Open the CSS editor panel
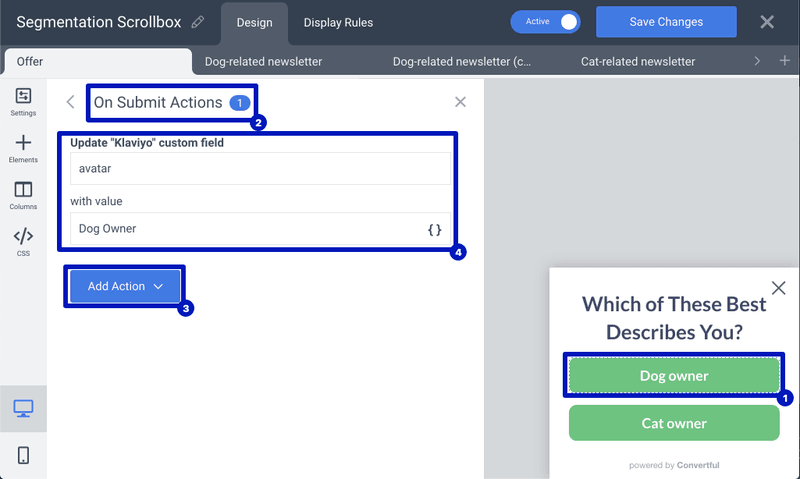800x479 pixels. coord(23,242)
